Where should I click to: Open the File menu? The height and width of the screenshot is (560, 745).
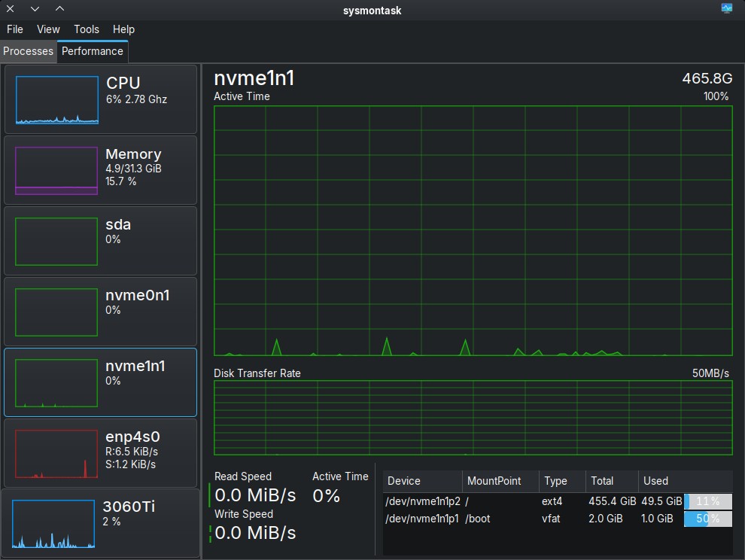click(x=15, y=29)
